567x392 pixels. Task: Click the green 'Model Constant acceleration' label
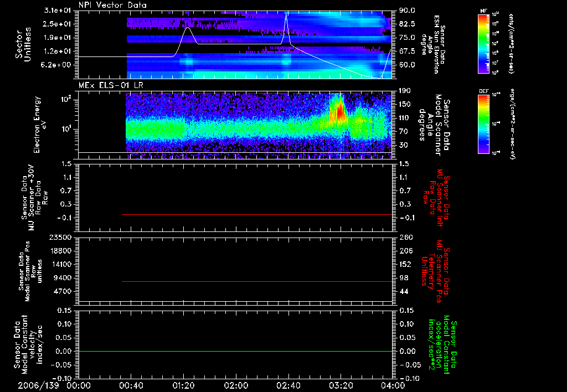pos(442,345)
